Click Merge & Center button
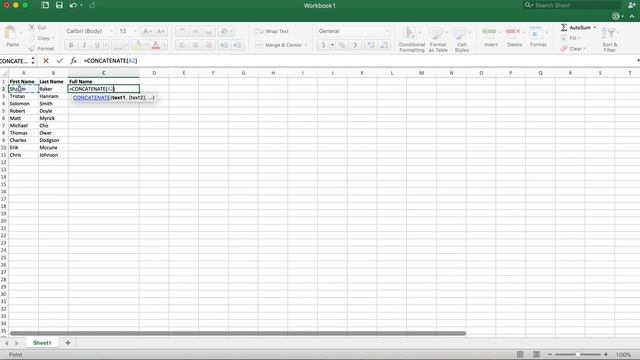The width and height of the screenshot is (640, 360). (x=279, y=45)
